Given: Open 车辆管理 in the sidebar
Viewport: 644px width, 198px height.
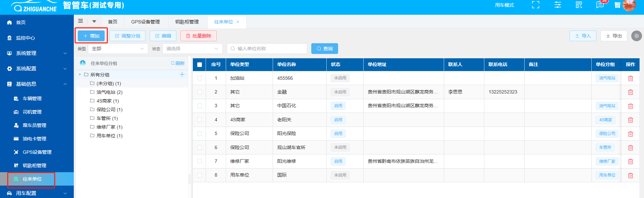Looking at the screenshot, I should tap(32, 98).
